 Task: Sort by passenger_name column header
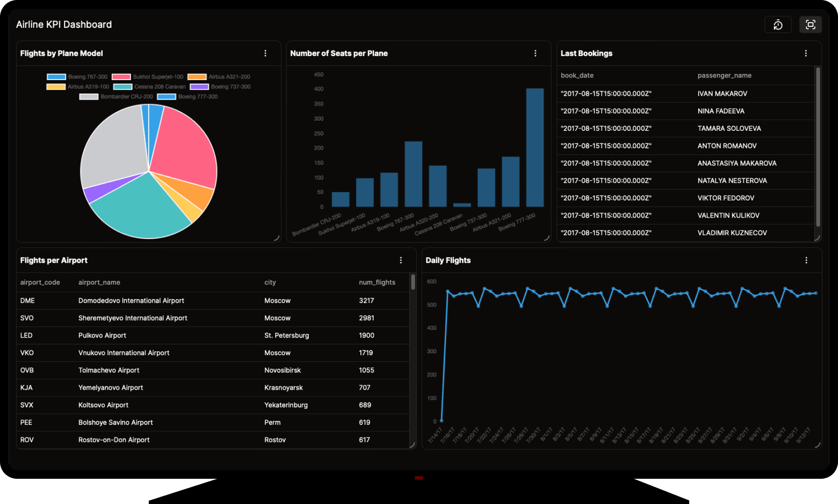coord(724,76)
